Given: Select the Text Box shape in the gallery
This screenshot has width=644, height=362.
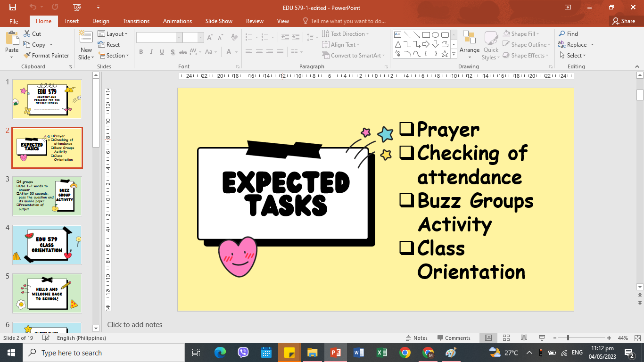Looking at the screenshot, I should point(397,35).
